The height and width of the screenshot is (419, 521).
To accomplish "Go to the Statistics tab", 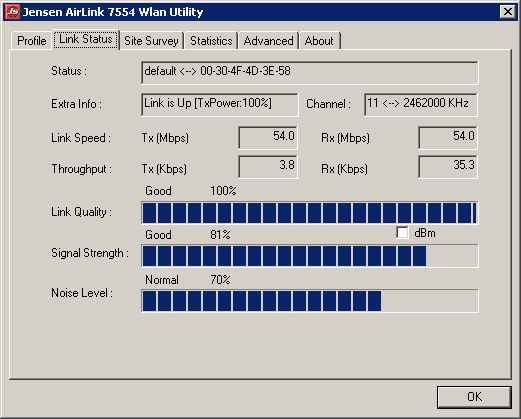I will 211,41.
